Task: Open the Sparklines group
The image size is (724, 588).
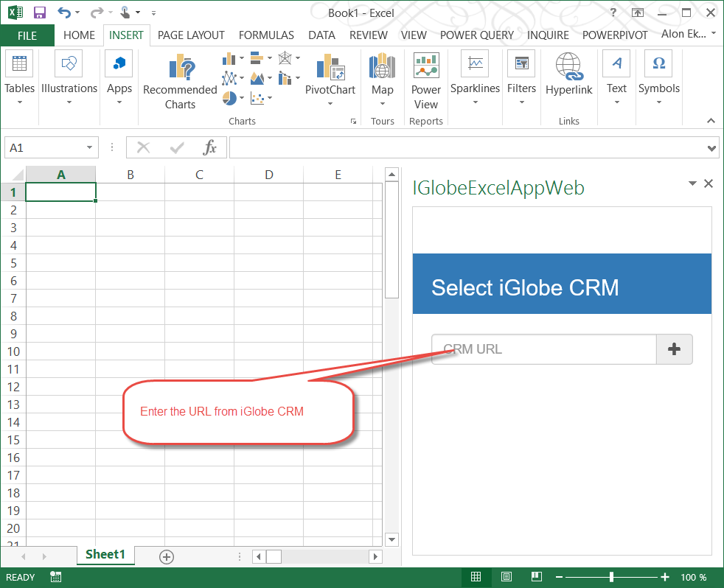Action: [475, 77]
